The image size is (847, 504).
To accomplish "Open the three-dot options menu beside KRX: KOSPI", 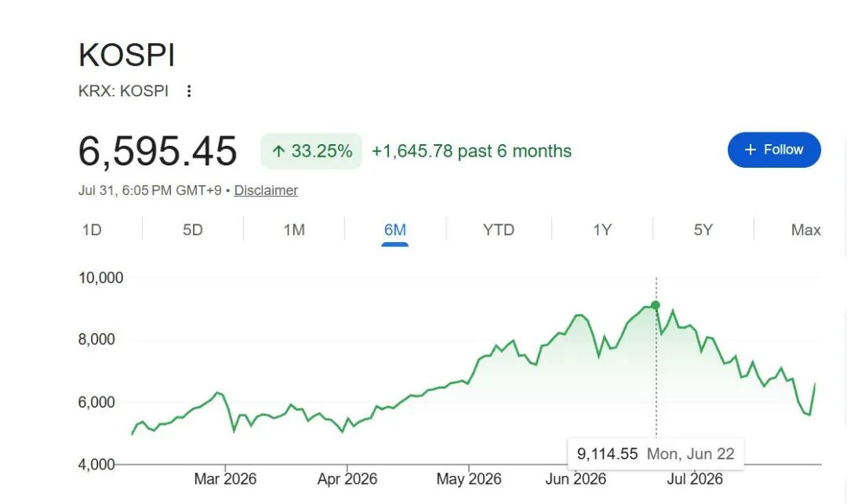I will coord(188,91).
